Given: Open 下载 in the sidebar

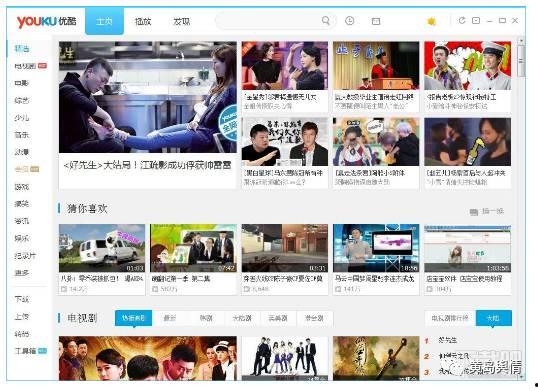Looking at the screenshot, I should click(22, 299).
